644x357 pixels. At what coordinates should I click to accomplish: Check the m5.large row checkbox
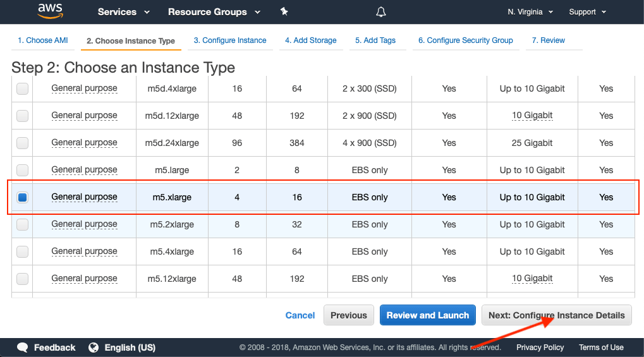point(23,170)
